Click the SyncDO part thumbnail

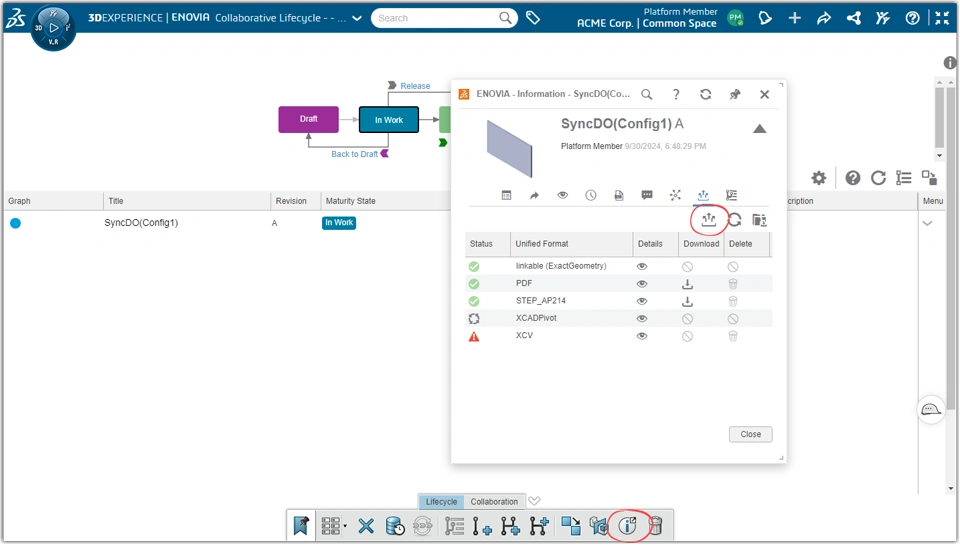509,149
